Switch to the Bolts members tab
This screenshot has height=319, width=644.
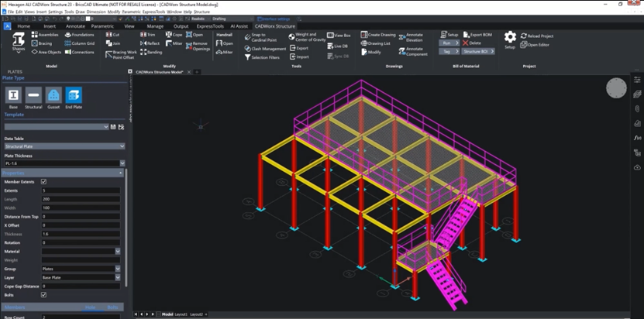(112, 307)
